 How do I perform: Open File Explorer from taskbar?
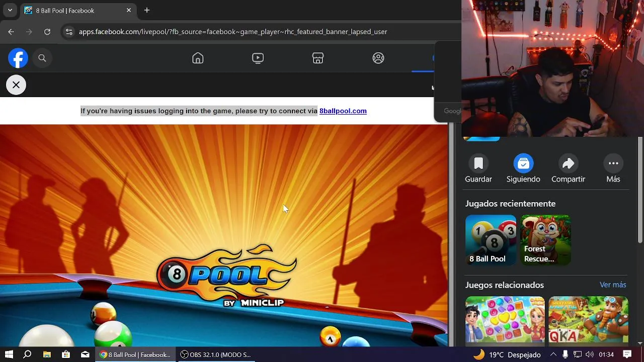pyautogui.click(x=47, y=354)
